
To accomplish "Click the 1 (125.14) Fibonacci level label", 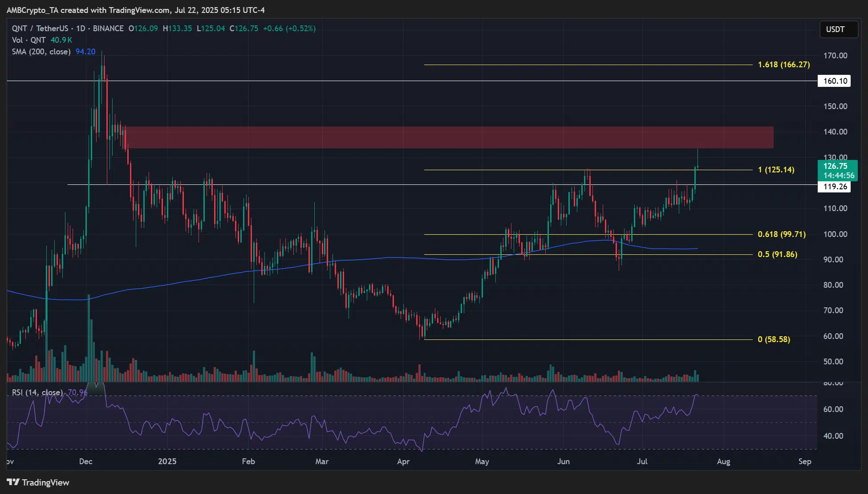I will point(776,170).
